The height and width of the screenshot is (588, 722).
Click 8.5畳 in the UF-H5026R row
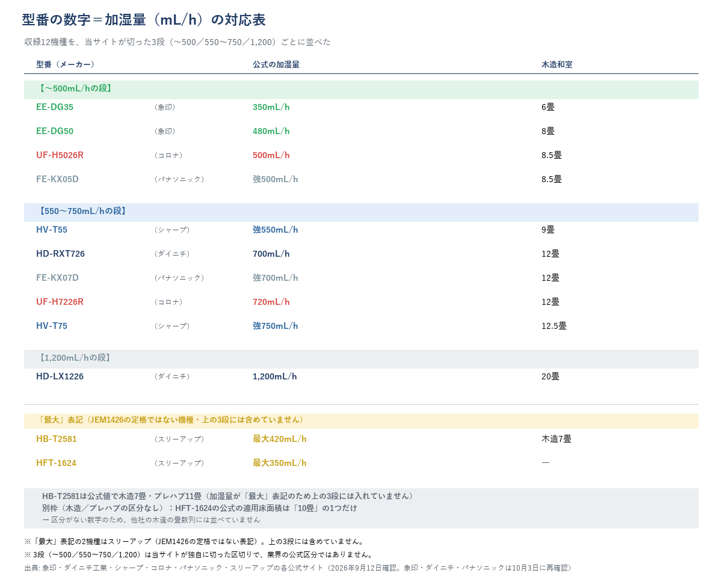[x=552, y=155]
